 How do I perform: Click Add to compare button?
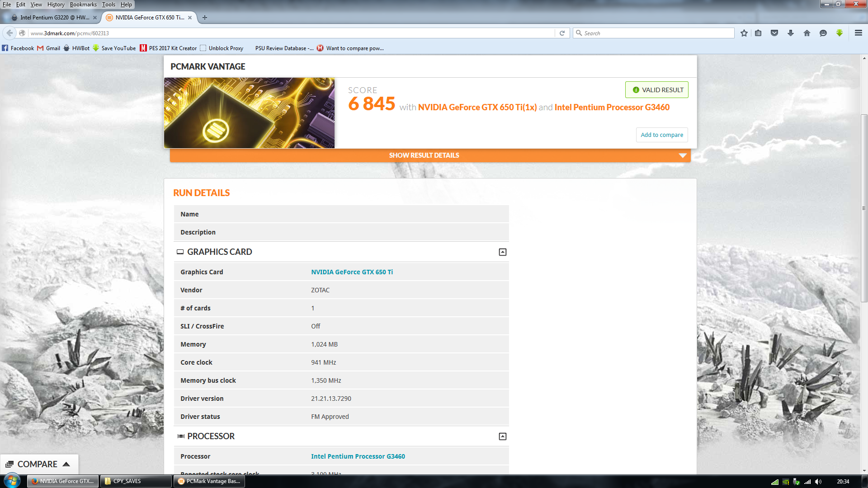point(662,135)
